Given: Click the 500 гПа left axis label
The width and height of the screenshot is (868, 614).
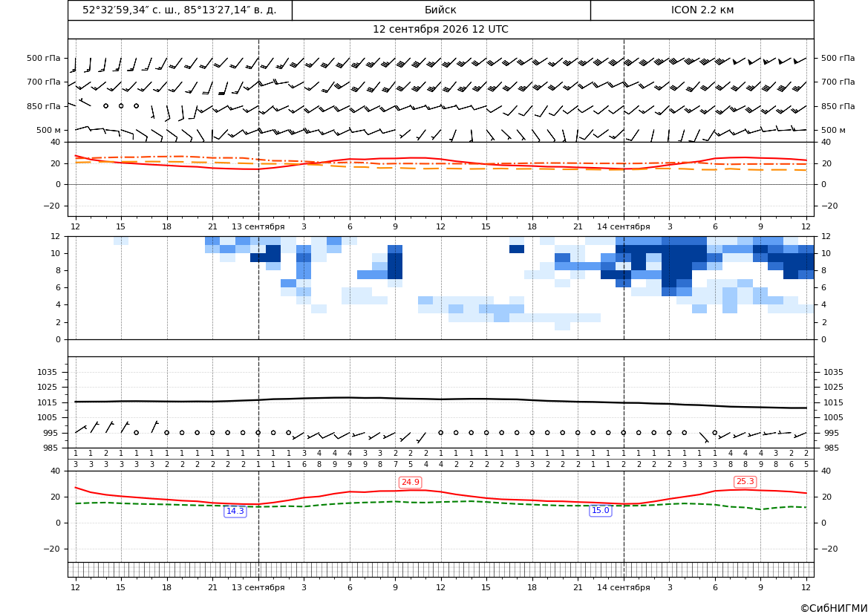Looking at the screenshot, I should coord(44,58).
